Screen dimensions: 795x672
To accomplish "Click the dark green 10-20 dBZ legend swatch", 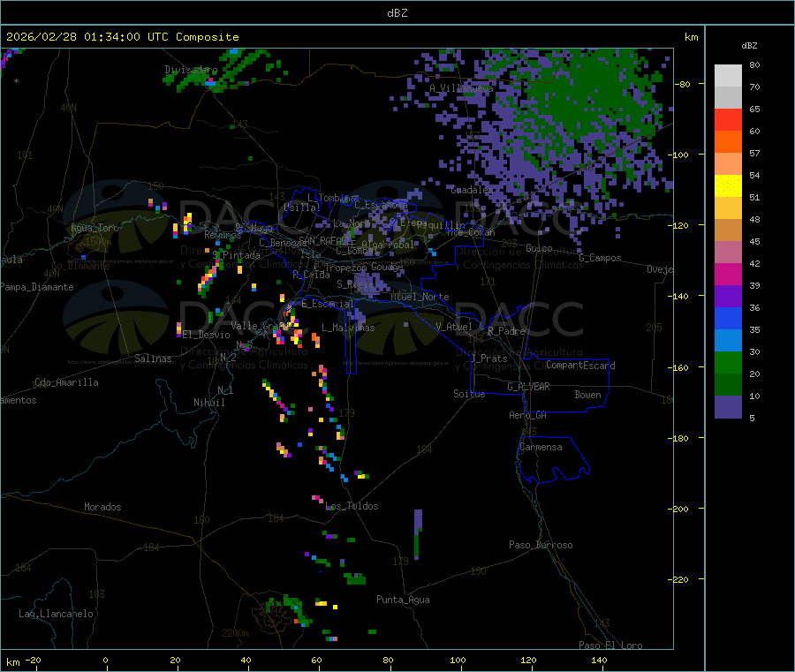I will point(728,385).
